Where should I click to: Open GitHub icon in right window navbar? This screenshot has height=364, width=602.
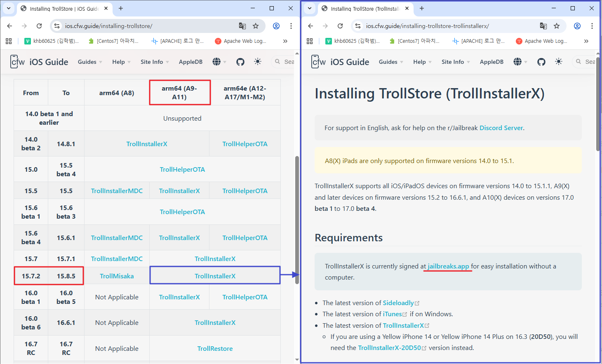(x=541, y=62)
